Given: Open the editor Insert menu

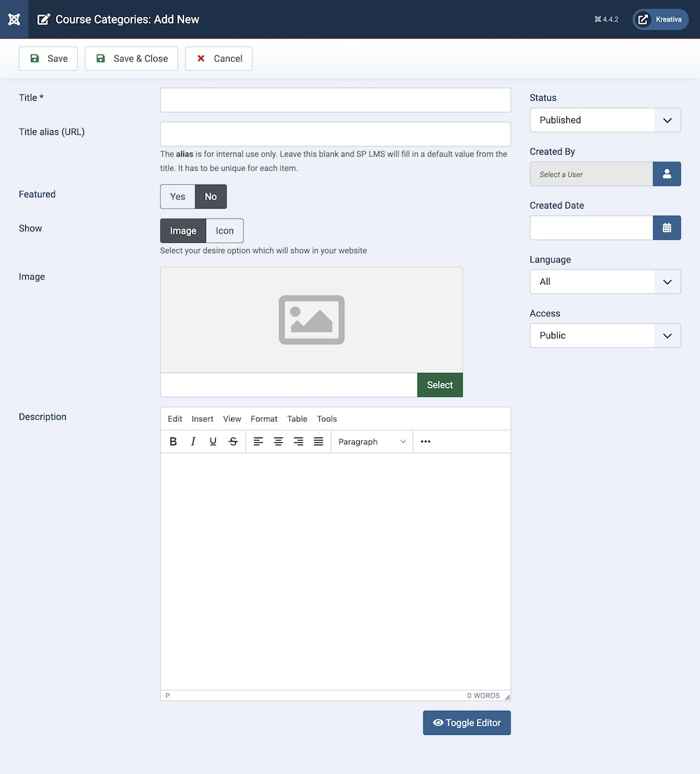Looking at the screenshot, I should [202, 419].
